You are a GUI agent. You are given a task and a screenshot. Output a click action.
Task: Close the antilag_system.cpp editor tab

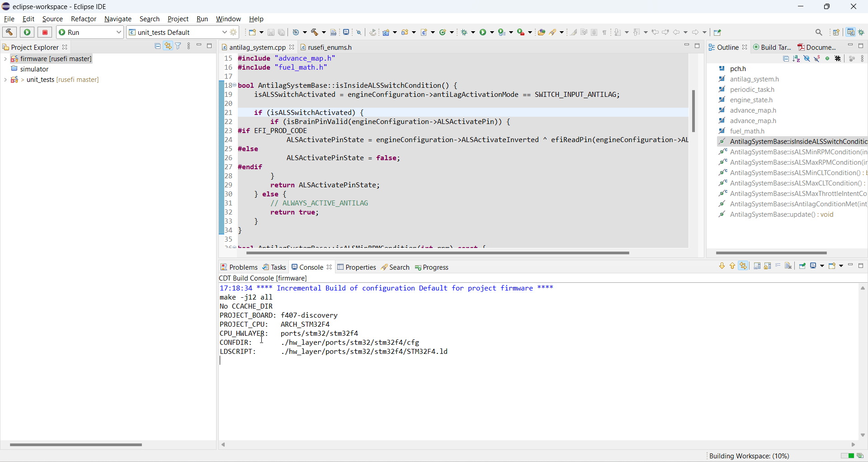(x=292, y=47)
